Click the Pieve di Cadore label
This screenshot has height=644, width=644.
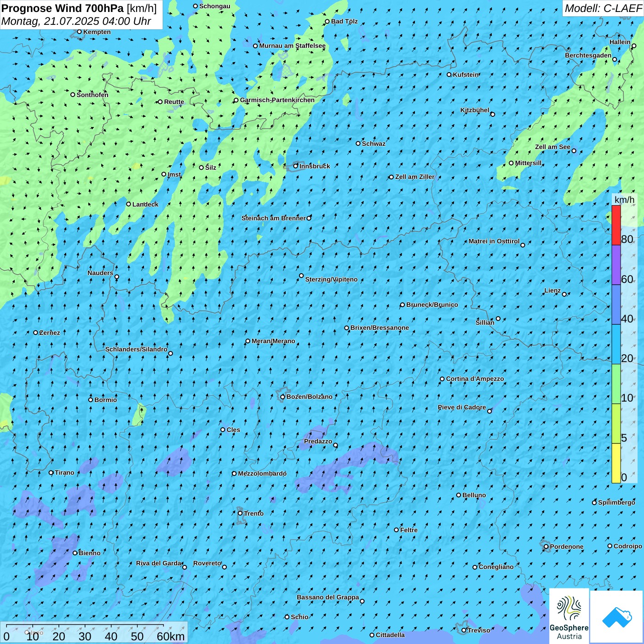click(462, 407)
